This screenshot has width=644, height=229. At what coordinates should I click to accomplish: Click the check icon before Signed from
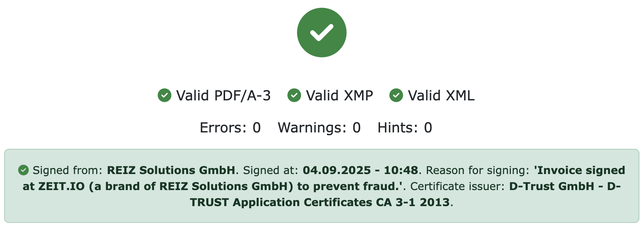23,170
